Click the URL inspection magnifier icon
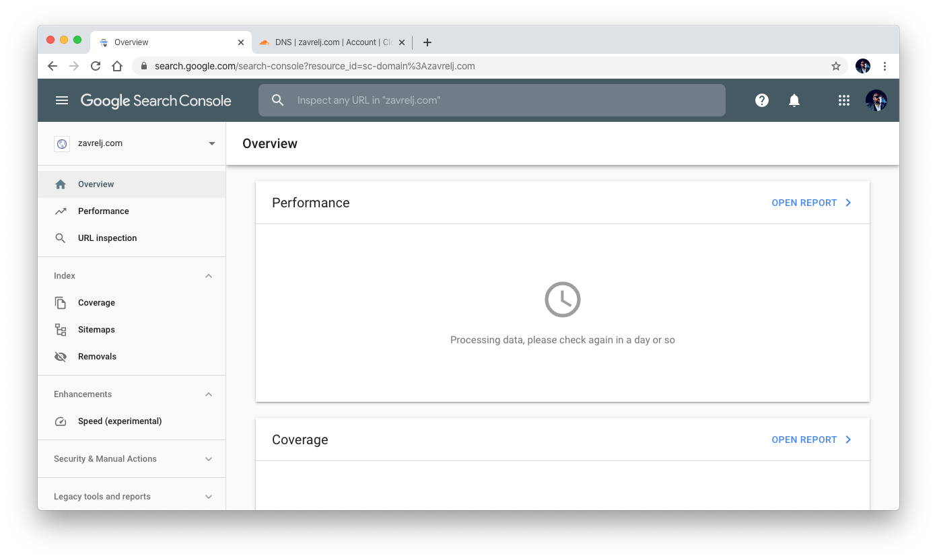 click(x=61, y=238)
